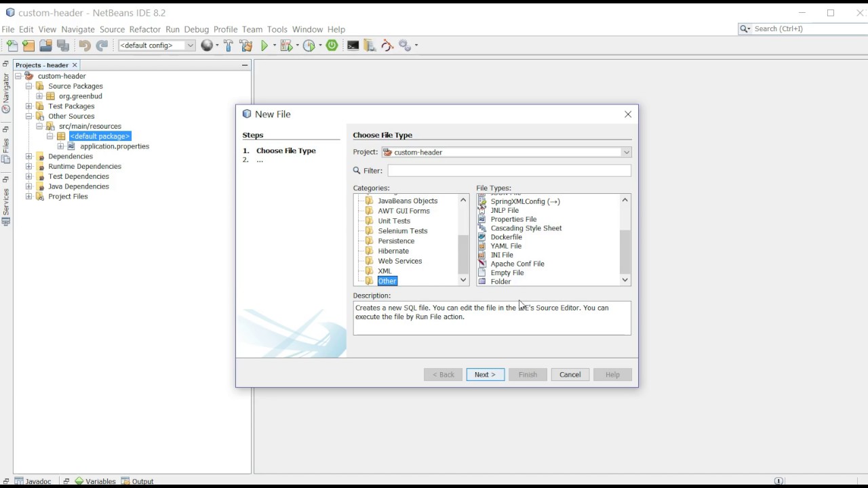The width and height of the screenshot is (868, 488).
Task: Switch to the Projects - header tab
Action: click(x=41, y=65)
